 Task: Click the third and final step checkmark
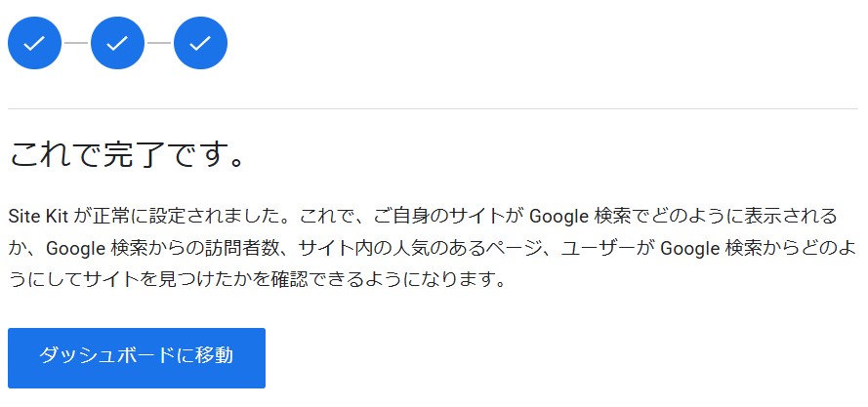pos(200,43)
